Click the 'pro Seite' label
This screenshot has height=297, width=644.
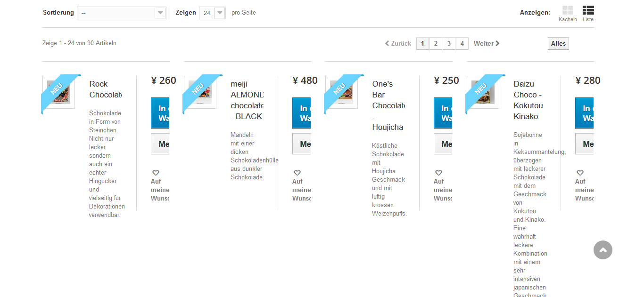(244, 13)
